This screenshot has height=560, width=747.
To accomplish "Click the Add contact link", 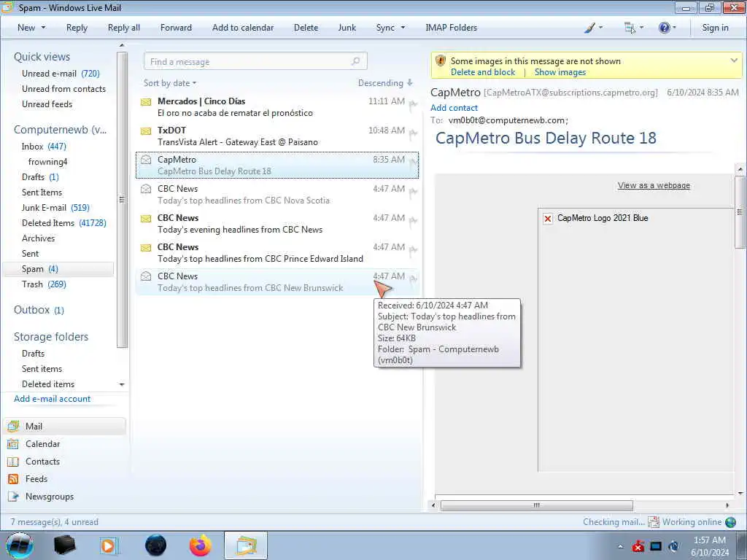I will coord(454,108).
